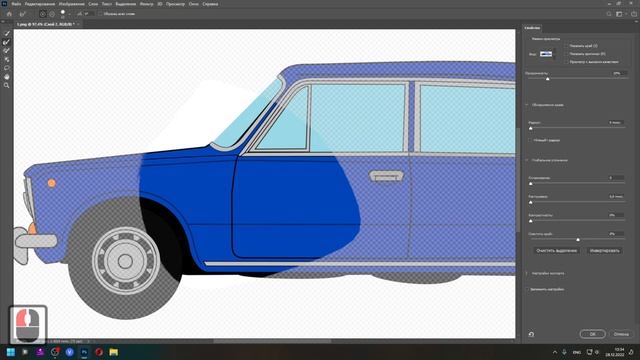The width and height of the screenshot is (640, 360).
Task: Adjust the Shift Edge slider
Action: [x=577, y=240]
